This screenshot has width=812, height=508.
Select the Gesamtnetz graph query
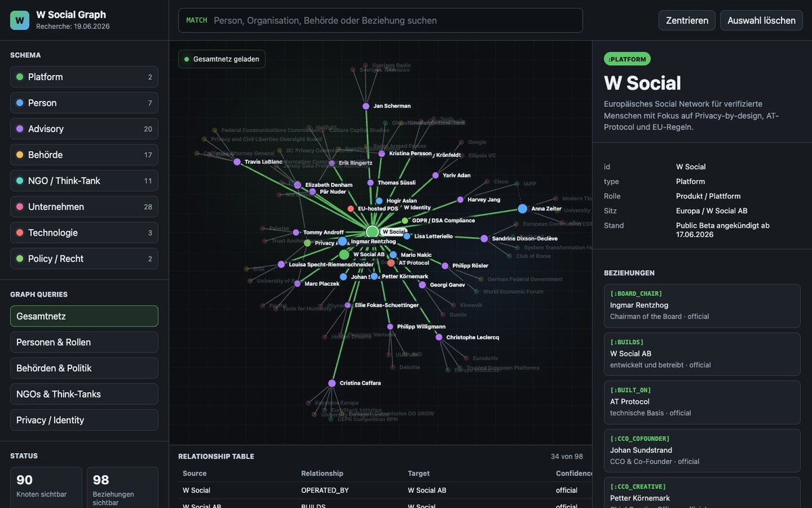tap(84, 316)
